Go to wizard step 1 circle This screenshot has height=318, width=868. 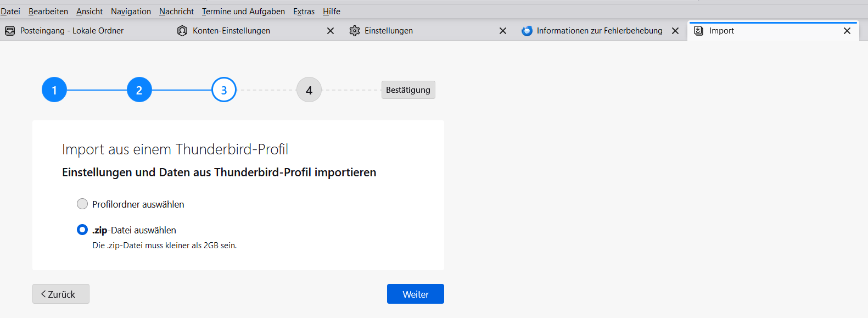pos(54,90)
